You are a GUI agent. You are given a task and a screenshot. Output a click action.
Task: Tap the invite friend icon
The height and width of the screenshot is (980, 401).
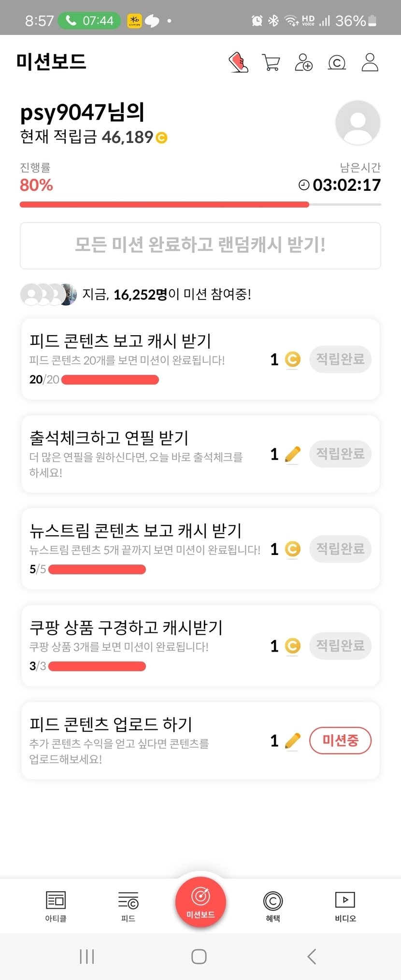click(303, 63)
